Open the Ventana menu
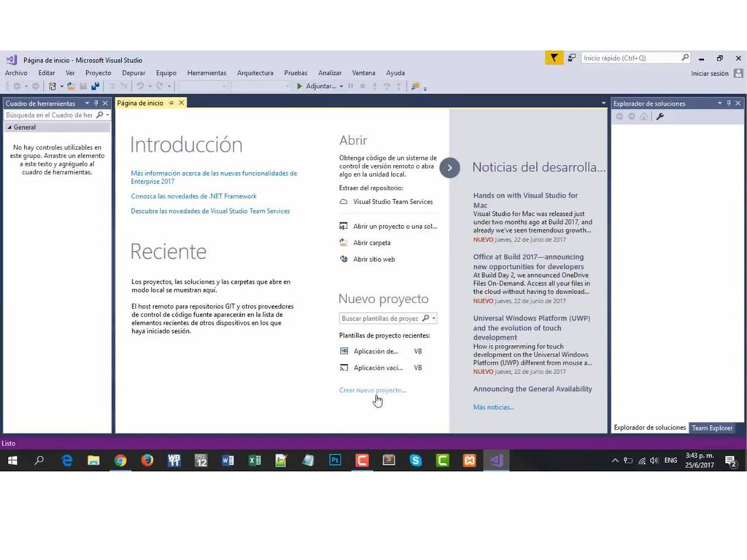Image resolution: width=747 pixels, height=560 pixels. pyautogui.click(x=363, y=73)
